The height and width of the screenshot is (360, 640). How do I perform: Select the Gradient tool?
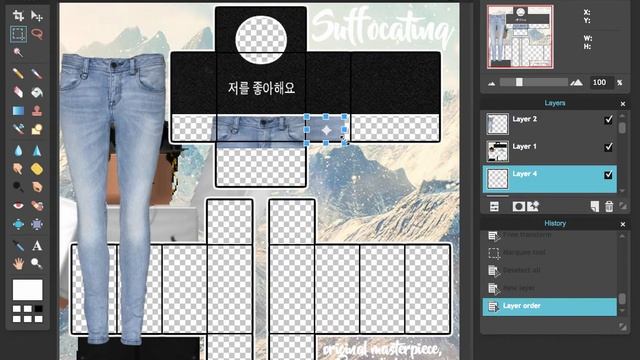pyautogui.click(x=18, y=110)
